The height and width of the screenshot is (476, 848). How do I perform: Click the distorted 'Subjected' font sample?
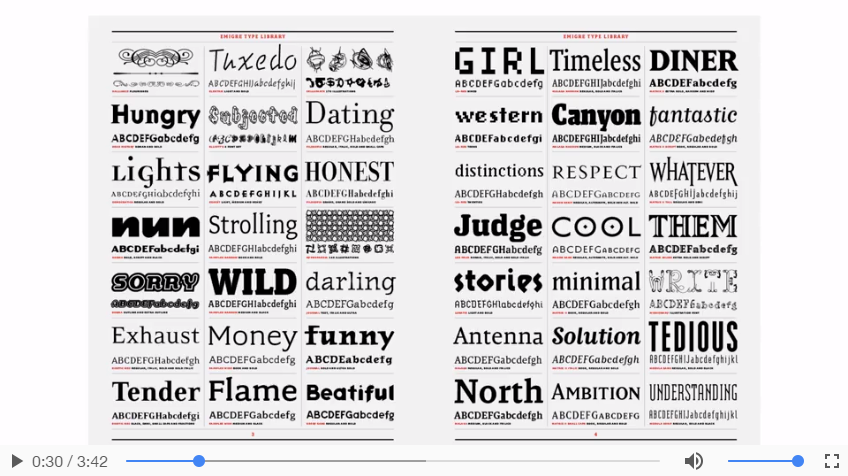pos(253,116)
